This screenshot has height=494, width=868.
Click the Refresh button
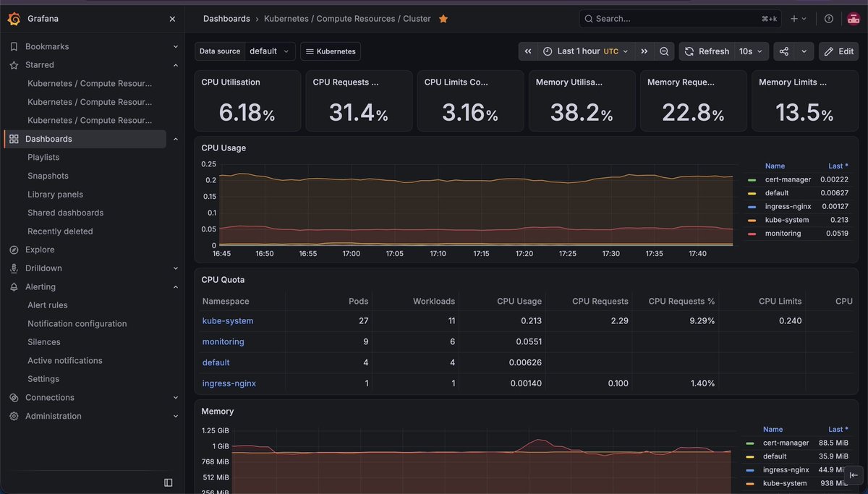[x=707, y=51]
